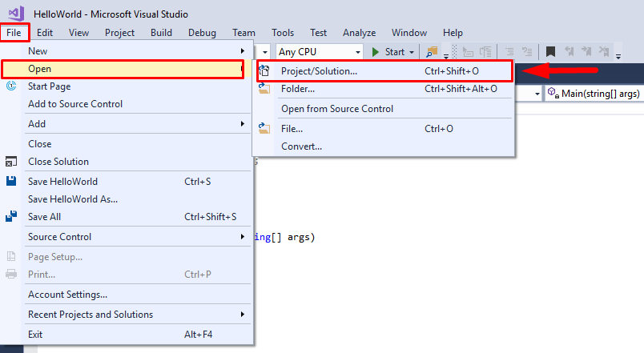Click the Start debugging button label
644x353 pixels.
(395, 52)
